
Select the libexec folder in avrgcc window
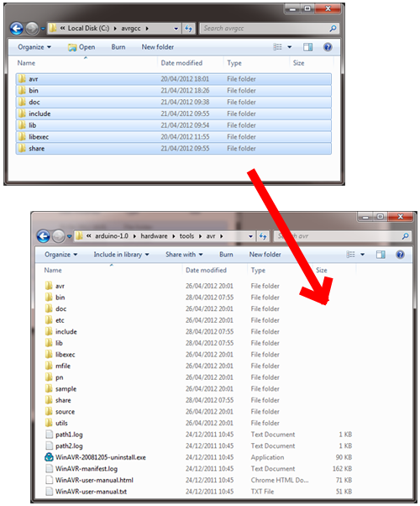(174, 137)
